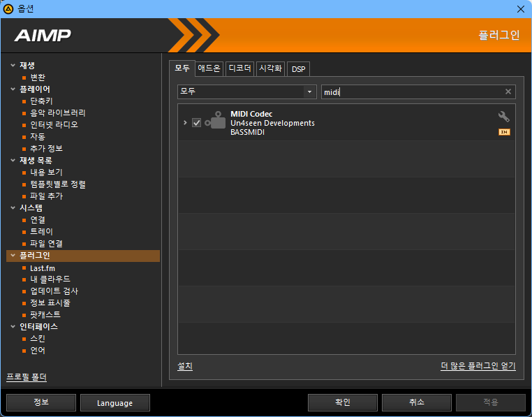Switch to the 시각화 tab
This screenshot has width=532, height=417.
click(270, 68)
